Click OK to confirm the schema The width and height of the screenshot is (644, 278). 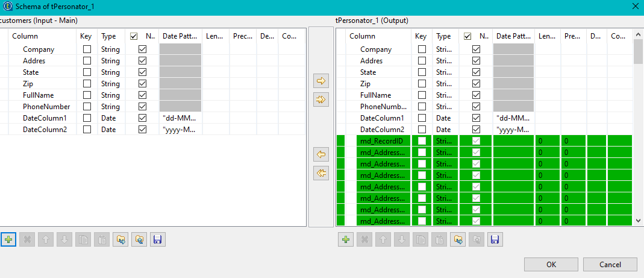coord(551,264)
